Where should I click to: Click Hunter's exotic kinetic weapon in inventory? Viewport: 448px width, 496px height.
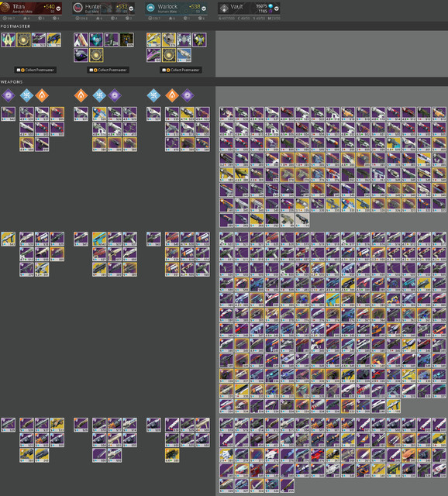pos(100,114)
